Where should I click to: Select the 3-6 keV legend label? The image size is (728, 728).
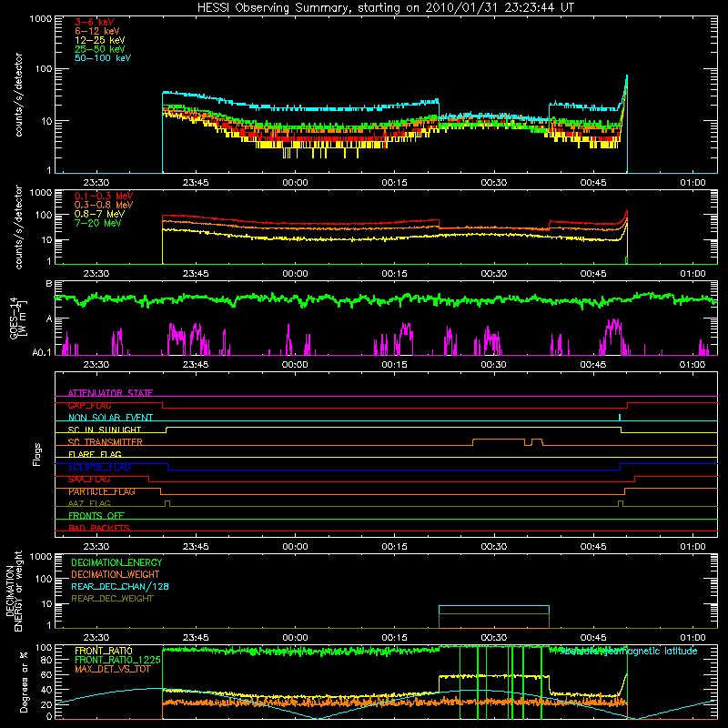[x=95, y=22]
